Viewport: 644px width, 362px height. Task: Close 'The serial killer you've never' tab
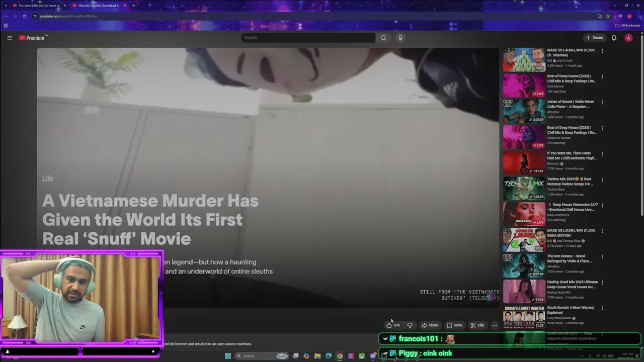click(64, 6)
